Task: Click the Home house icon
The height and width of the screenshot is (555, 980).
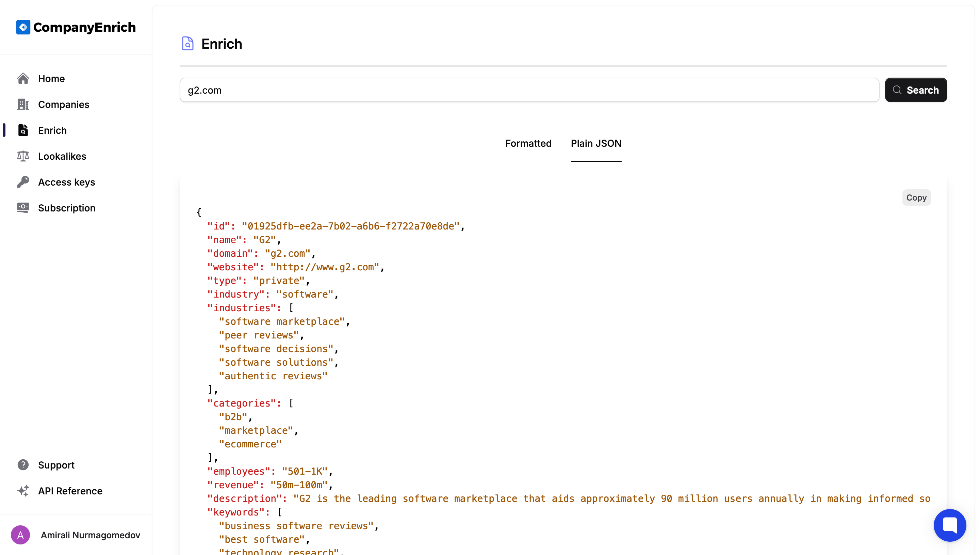Action: click(x=23, y=79)
